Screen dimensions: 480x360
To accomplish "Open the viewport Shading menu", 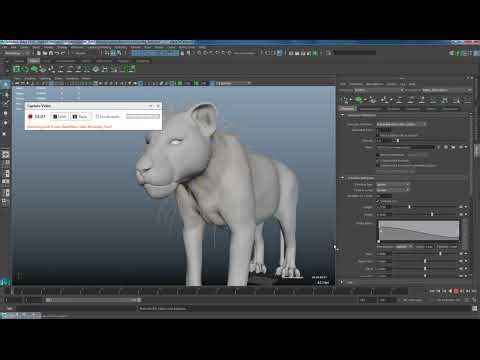I will [x=30, y=79].
